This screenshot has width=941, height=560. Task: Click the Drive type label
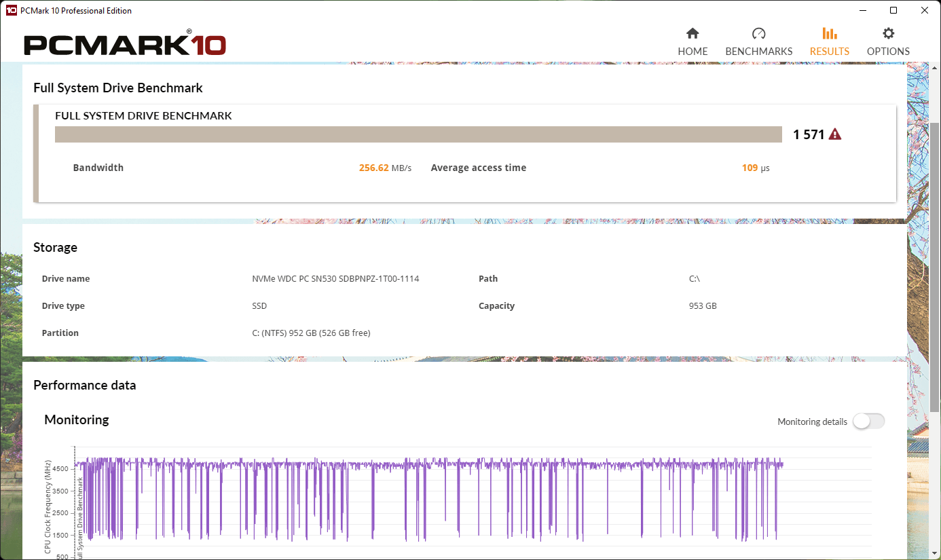[63, 306]
